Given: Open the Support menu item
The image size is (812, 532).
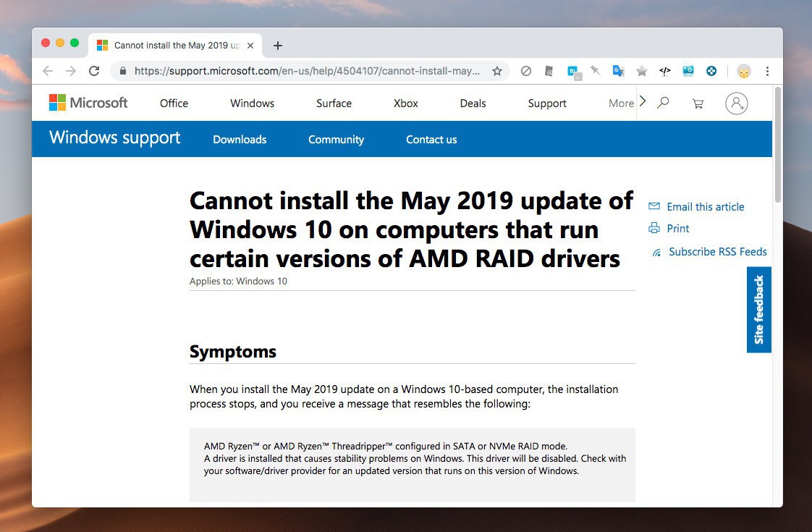Looking at the screenshot, I should (547, 104).
